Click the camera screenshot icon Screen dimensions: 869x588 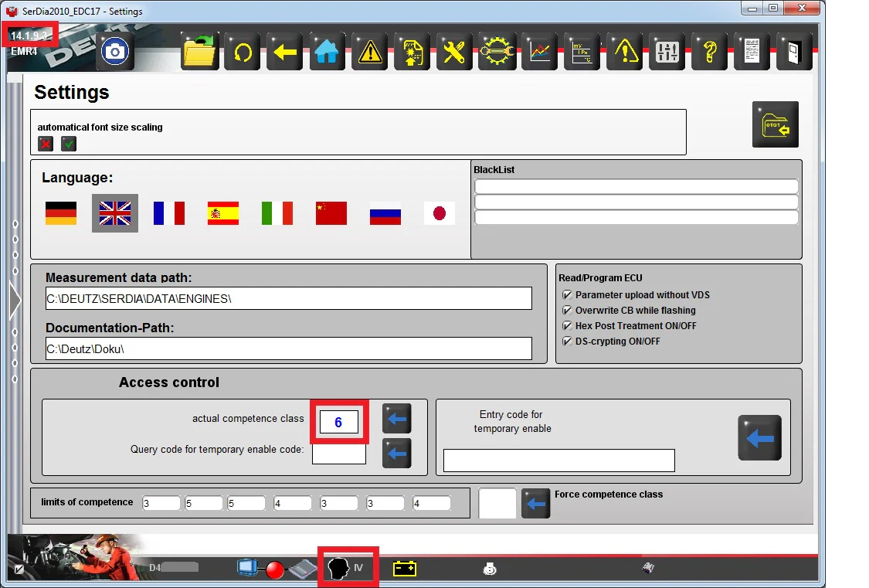(x=116, y=52)
